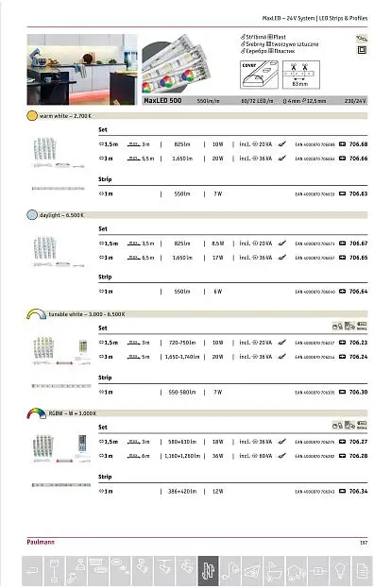Click the MaxLED 500 strip product image
Viewport: 374px width, 588px height.
(177, 64)
